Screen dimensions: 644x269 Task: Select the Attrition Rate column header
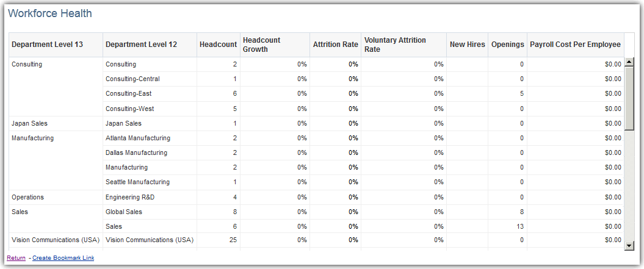[335, 45]
